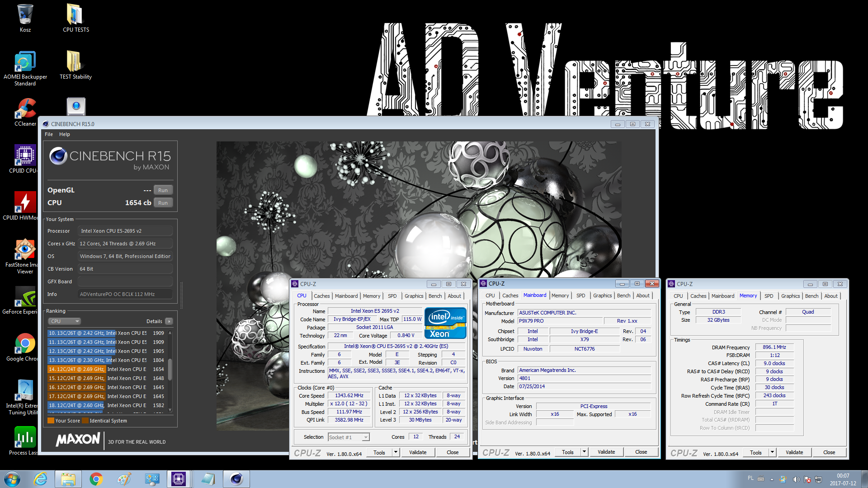The image size is (868, 488).
Task: Click Tools button in Memory CPU-Z window
Action: [x=756, y=452]
